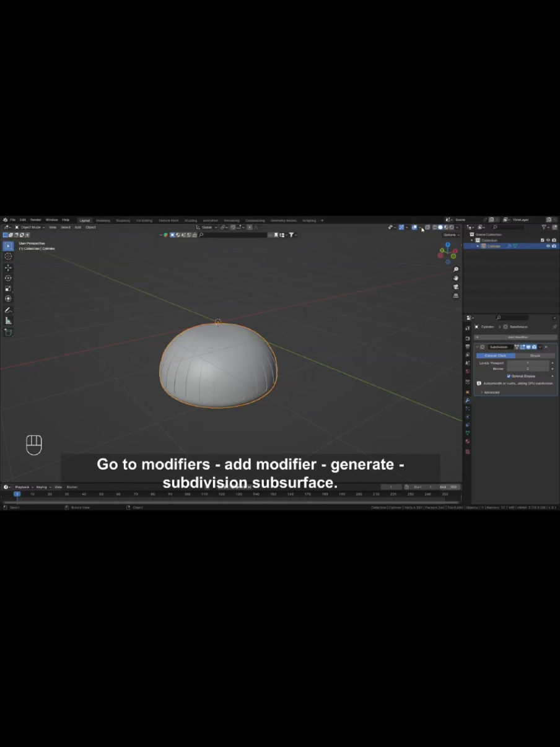Click the viewport zoom magnifier icon
This screenshot has height=747, width=560.
pos(456,269)
